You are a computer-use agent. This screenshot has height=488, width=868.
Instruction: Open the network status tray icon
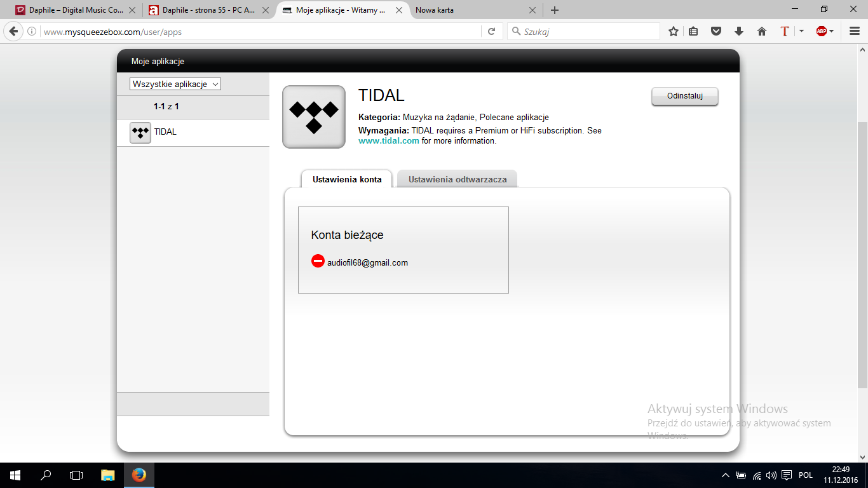[x=757, y=475]
